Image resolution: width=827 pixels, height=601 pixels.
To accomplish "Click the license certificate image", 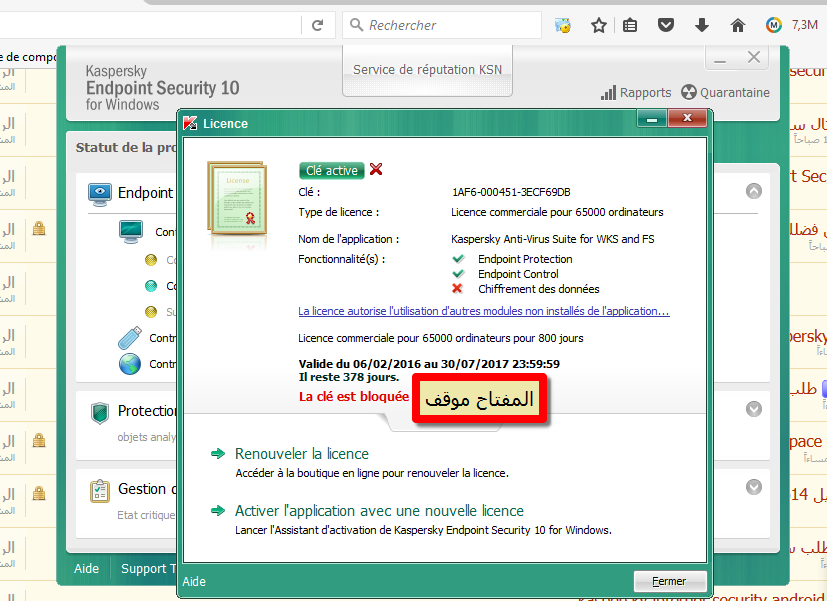I will pos(237,198).
